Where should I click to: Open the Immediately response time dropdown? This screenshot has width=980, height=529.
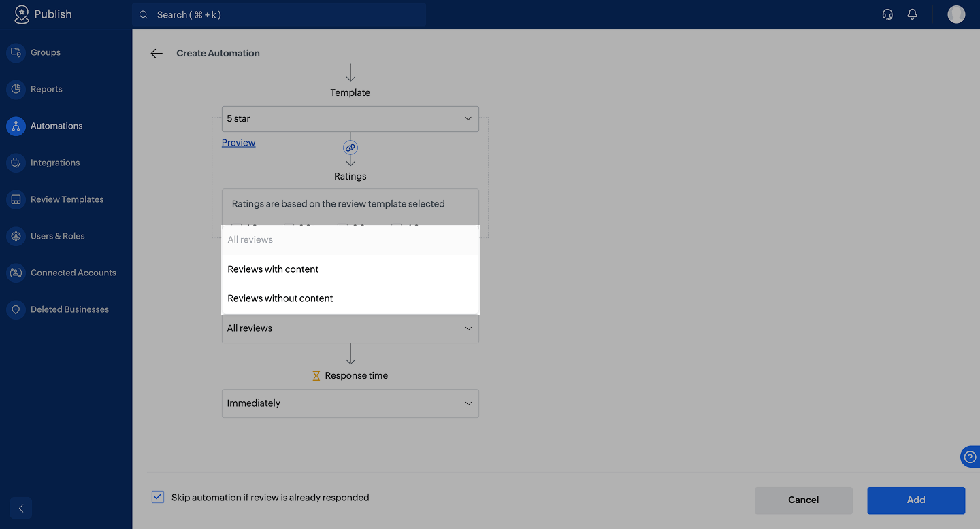pos(350,403)
